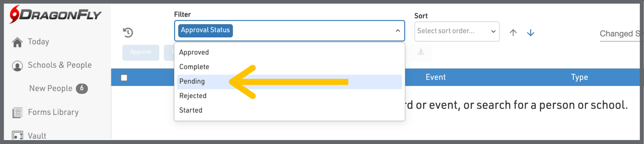Image resolution: width=644 pixels, height=144 pixels.
Task: Toggle the select-all checkbox in table header
Action: (124, 78)
